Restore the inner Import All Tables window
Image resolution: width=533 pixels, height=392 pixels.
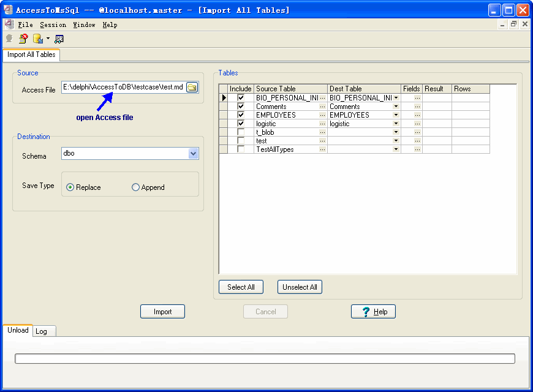(513, 24)
